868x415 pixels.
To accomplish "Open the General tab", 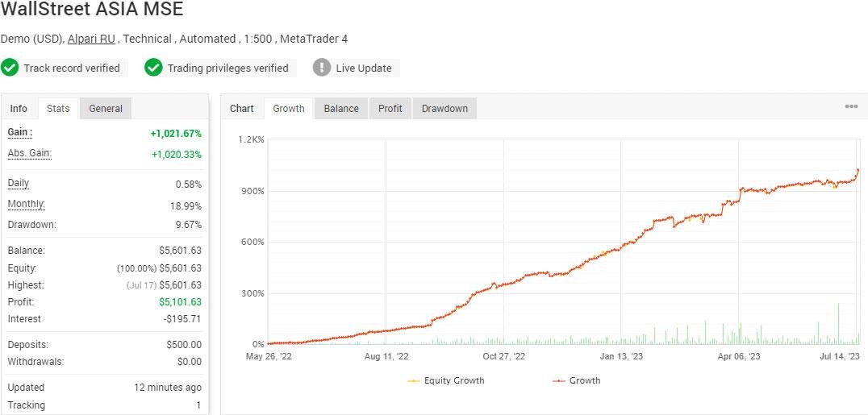I will [x=106, y=109].
